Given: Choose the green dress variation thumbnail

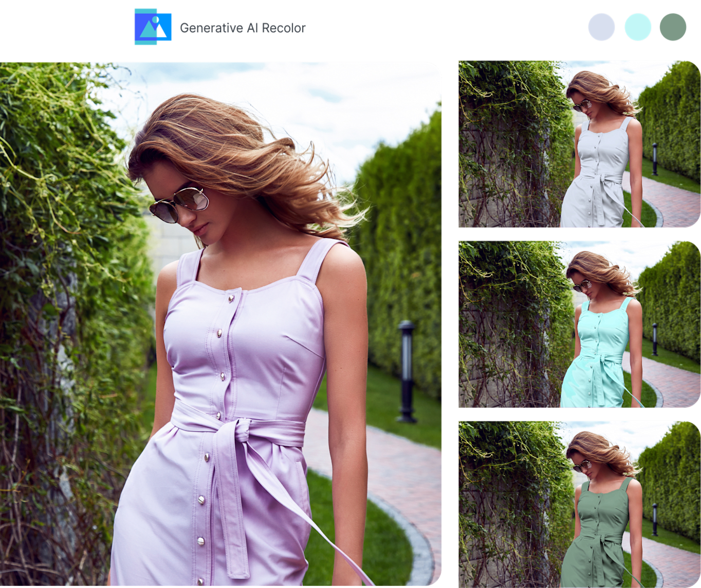Looking at the screenshot, I should pos(579,504).
